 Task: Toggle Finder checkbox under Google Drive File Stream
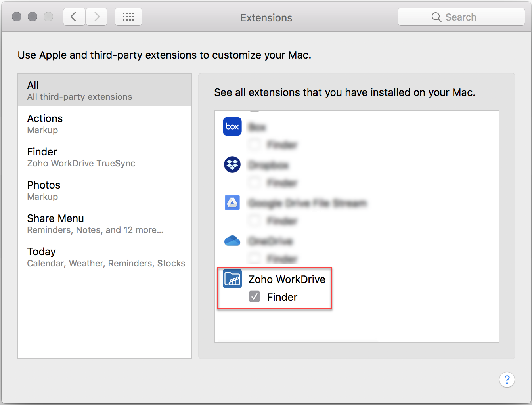pyautogui.click(x=255, y=220)
